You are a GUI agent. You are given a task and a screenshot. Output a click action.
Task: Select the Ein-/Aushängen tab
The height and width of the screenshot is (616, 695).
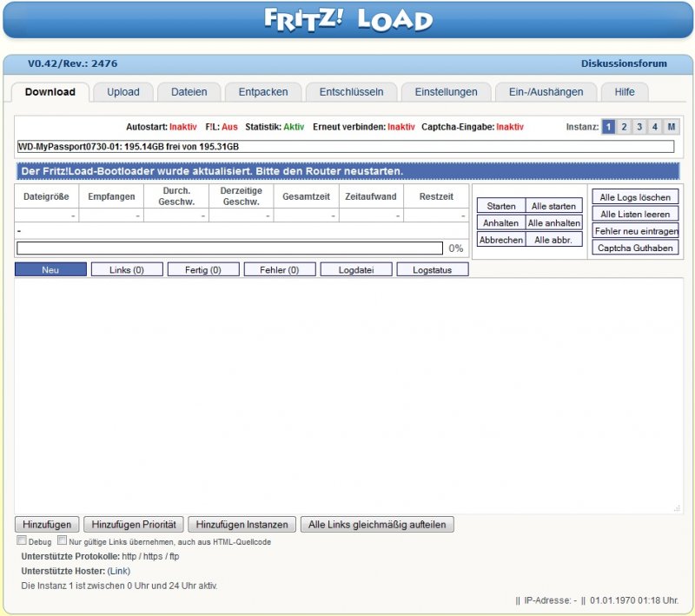coord(546,92)
